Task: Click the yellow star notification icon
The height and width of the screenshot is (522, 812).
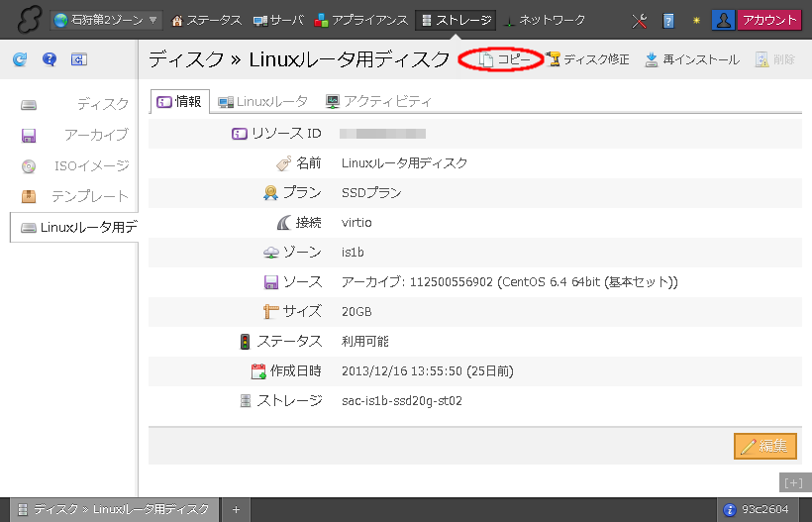Action: (x=696, y=20)
